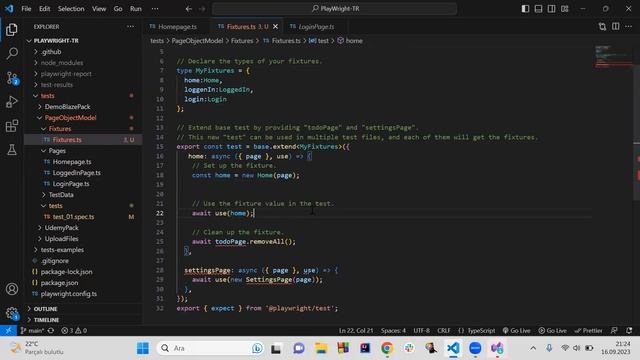Image resolution: width=640 pixels, height=360 pixels.
Task: Open the Run menu
Action: pyautogui.click(x=136, y=9)
